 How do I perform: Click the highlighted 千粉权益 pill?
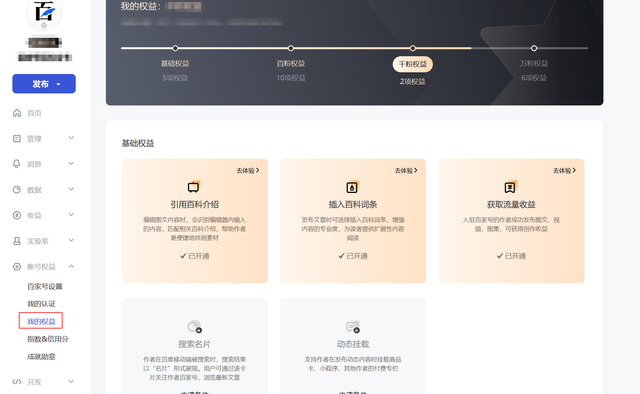click(413, 64)
